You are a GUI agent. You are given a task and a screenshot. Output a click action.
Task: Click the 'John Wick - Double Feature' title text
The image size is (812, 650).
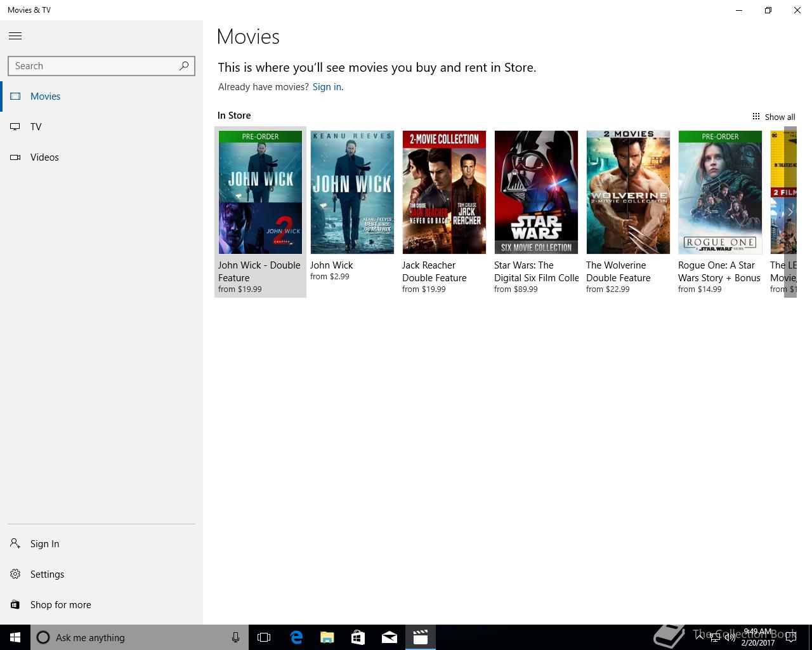[259, 272]
